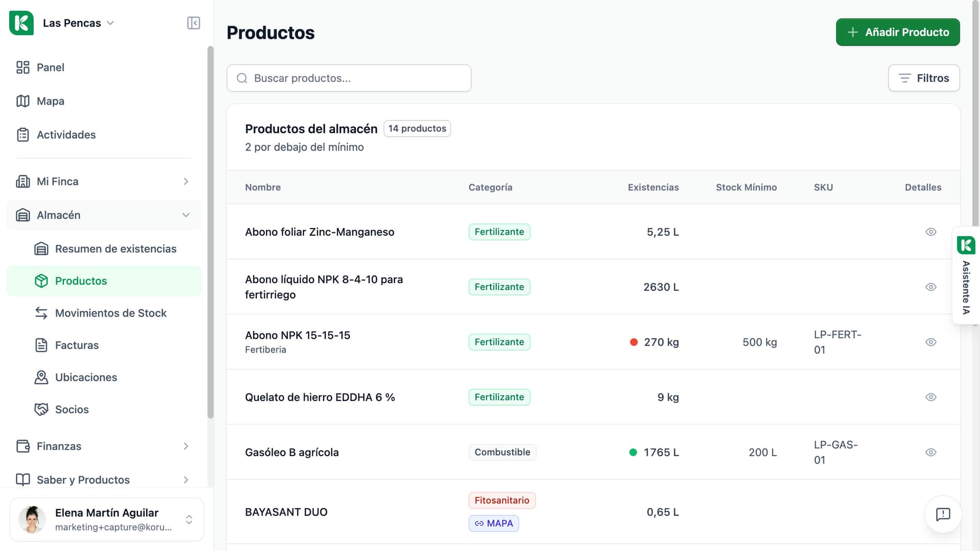Open the Asistente IA side tab
The height and width of the screenshot is (551, 980).
click(966, 275)
